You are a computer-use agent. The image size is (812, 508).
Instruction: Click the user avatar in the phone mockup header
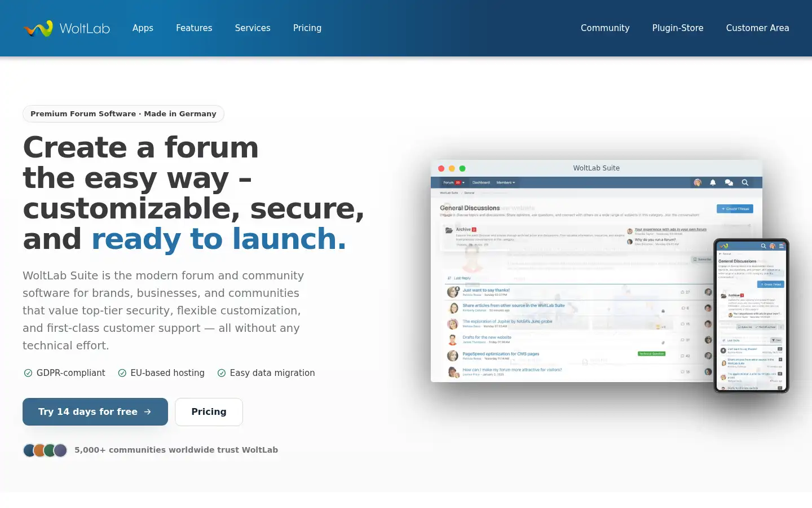coord(773,246)
